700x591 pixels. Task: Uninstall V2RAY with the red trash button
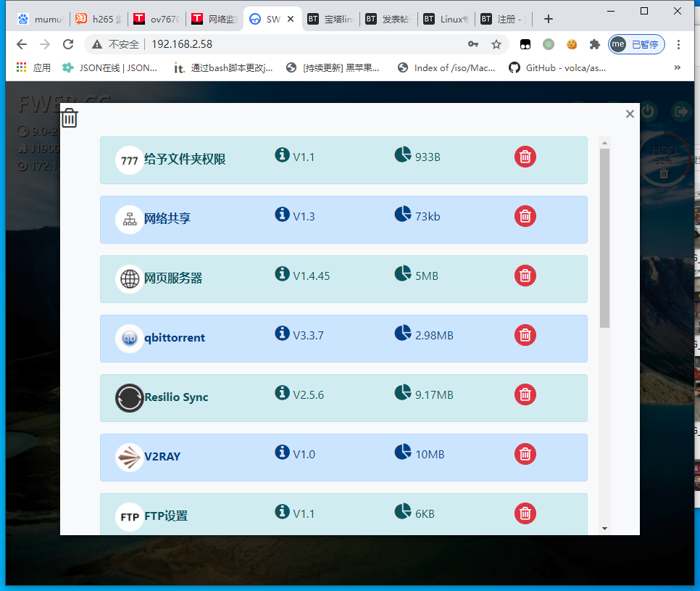tap(525, 454)
